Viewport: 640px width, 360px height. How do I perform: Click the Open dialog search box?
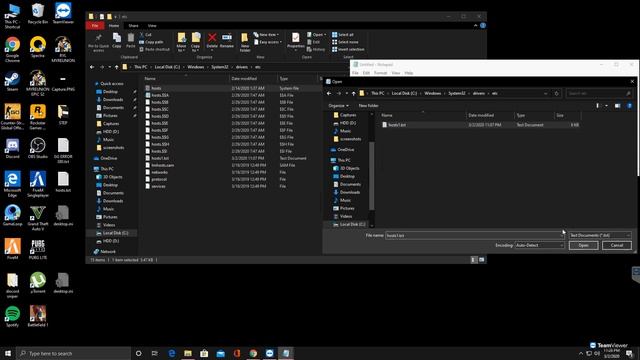click(599, 93)
